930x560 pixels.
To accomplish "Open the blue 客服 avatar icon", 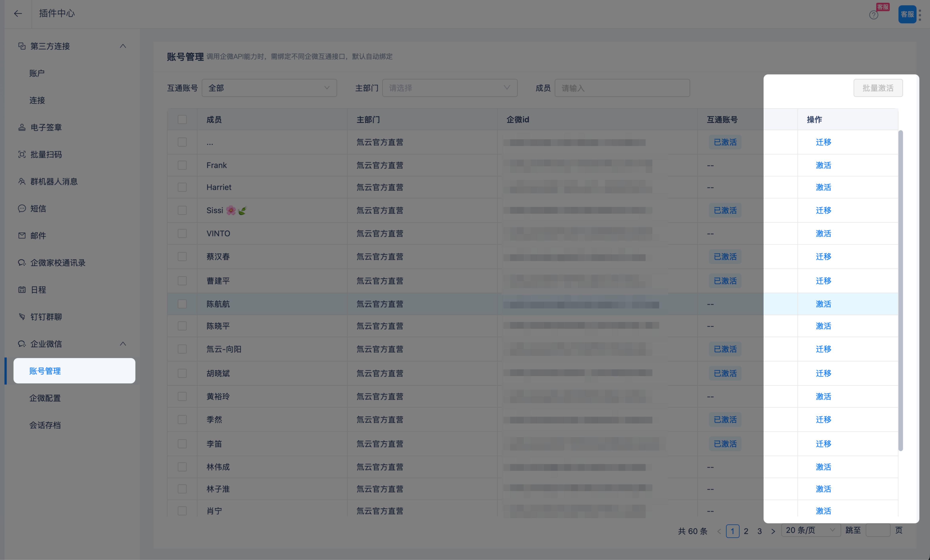I will [x=907, y=14].
